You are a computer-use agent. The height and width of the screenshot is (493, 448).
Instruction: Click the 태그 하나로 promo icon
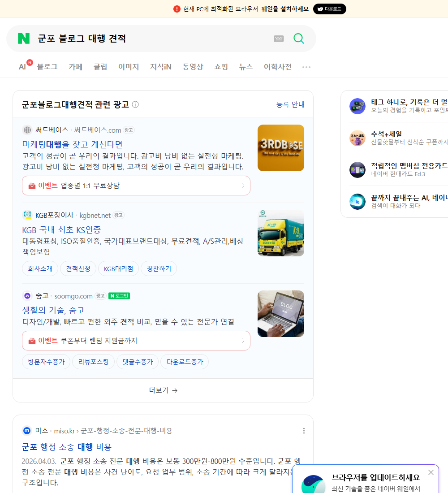[x=358, y=106]
